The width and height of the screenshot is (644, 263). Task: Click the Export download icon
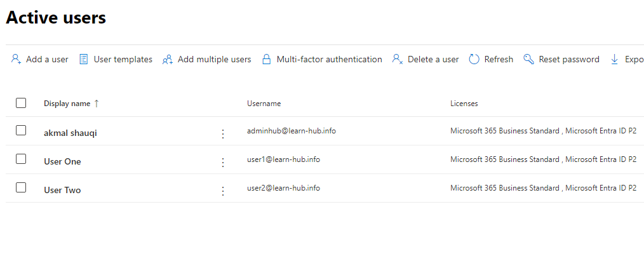tap(614, 59)
